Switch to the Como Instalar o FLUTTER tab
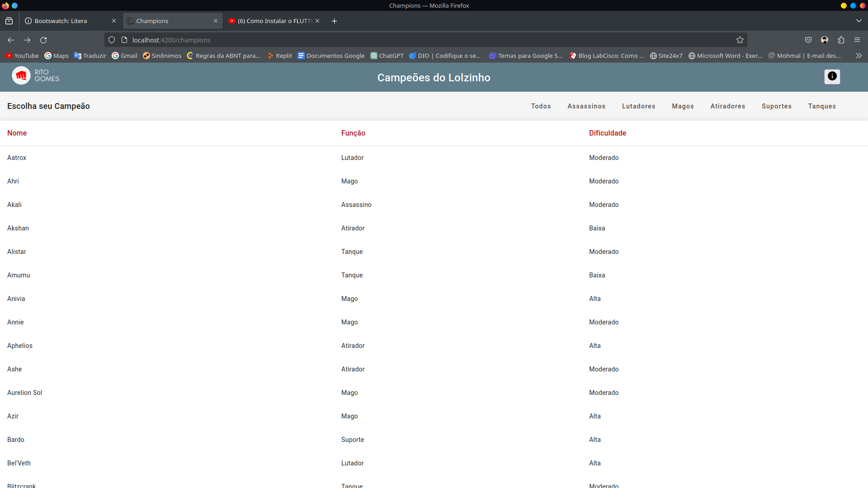This screenshot has width=868, height=488. (x=271, y=21)
